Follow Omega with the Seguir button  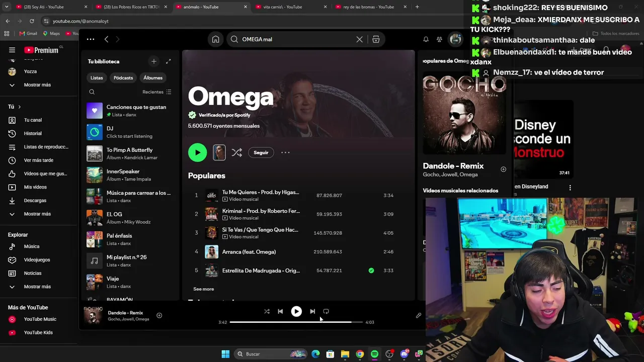pyautogui.click(x=261, y=152)
